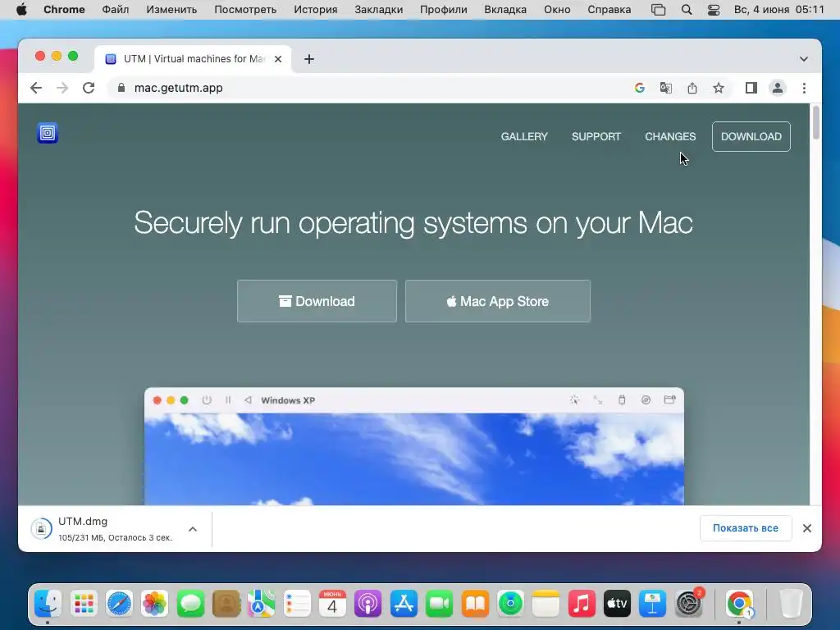Click the large Download button
The image size is (840, 630).
pos(317,301)
